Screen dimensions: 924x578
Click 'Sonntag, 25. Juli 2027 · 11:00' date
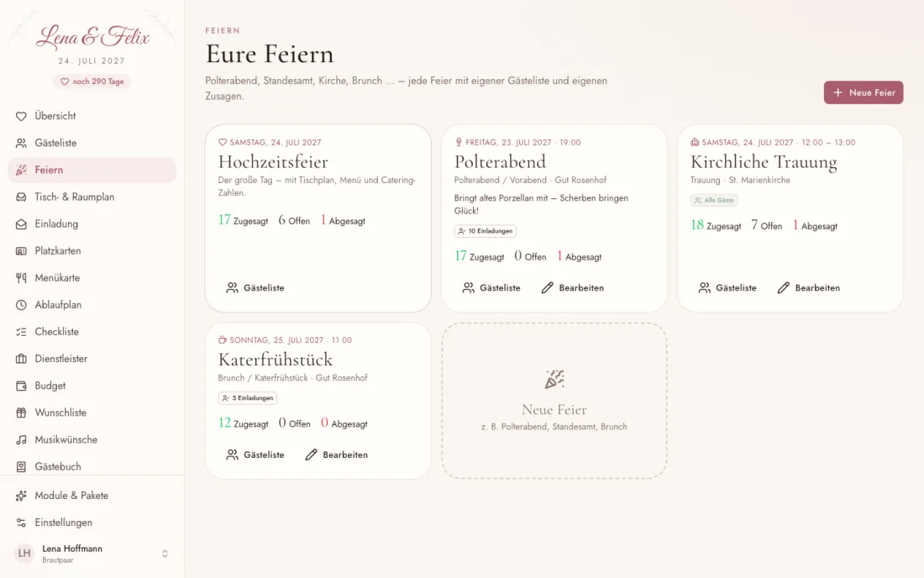coord(291,340)
